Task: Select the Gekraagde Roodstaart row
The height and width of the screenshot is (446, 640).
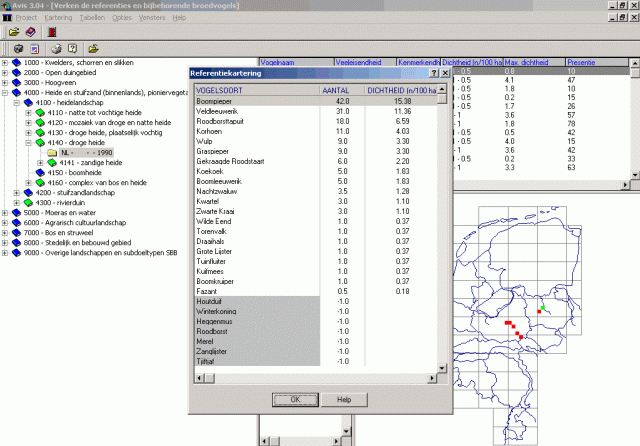Action: (x=316, y=161)
